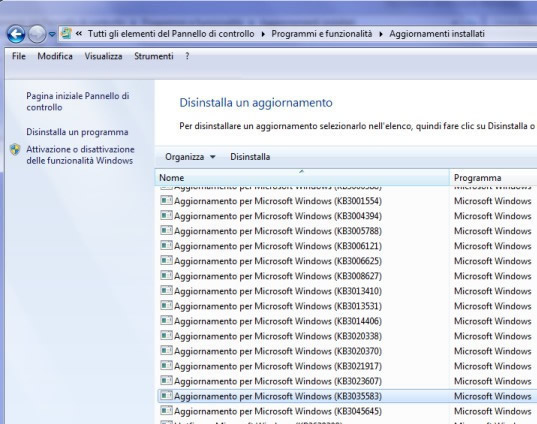Viewport: 537px width, 424px height.
Task: Sort list by Programma column header
Action: (x=493, y=178)
